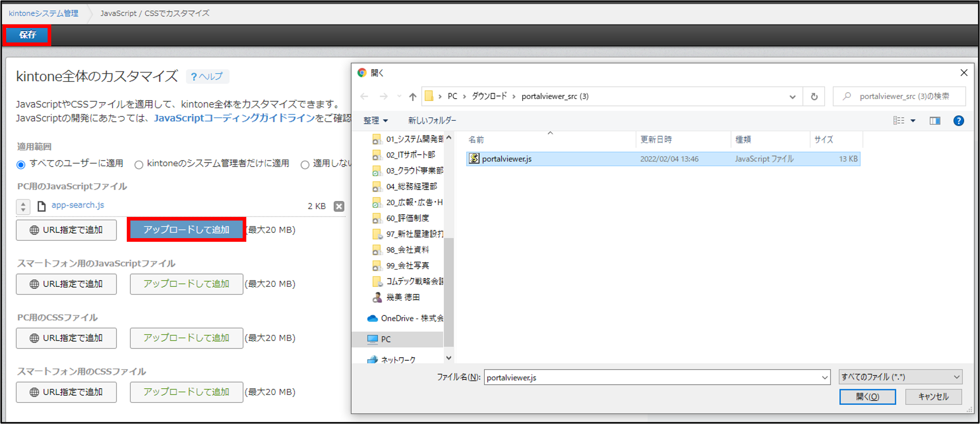Open the app-search.js file link

(x=78, y=205)
